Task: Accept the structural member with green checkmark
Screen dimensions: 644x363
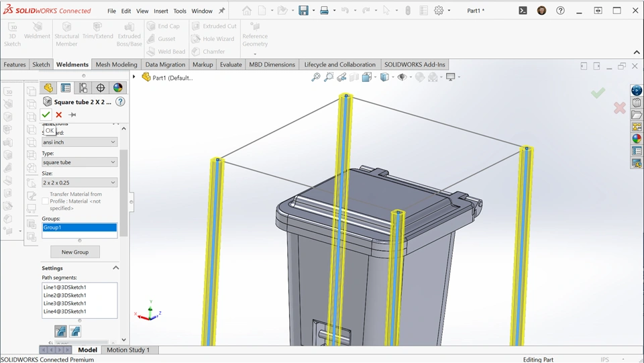Action: 46,115
